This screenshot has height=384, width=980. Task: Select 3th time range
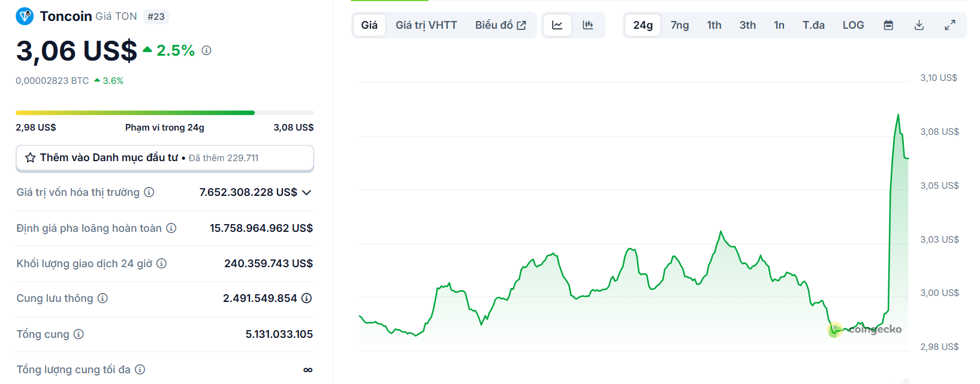coord(747,25)
